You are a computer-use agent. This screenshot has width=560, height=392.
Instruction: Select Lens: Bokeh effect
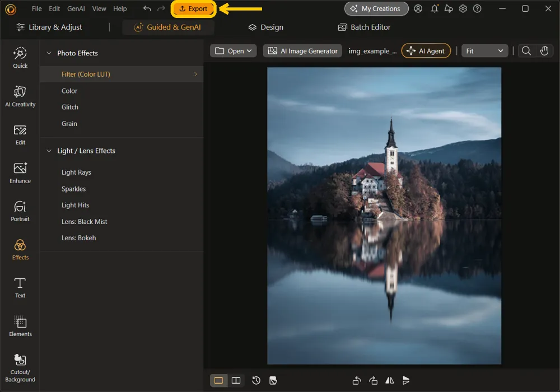pyautogui.click(x=78, y=238)
